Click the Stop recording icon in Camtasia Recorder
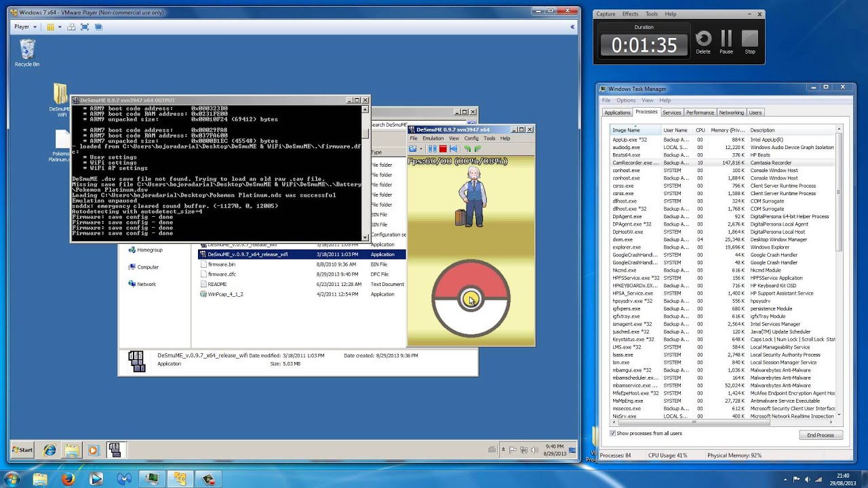The image size is (868, 488). (x=749, y=39)
